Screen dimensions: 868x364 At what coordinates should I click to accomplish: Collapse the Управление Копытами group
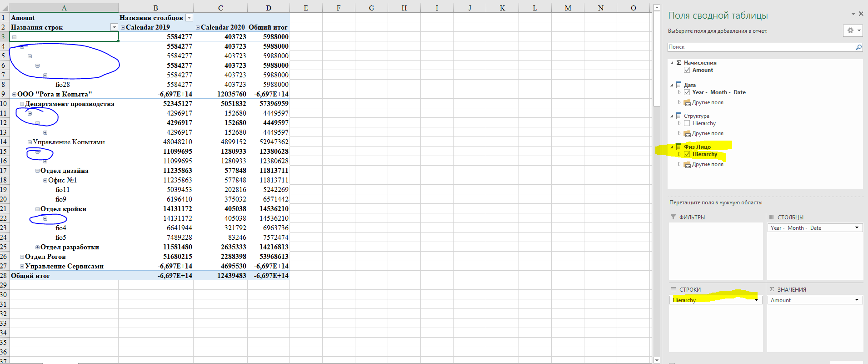(30, 142)
